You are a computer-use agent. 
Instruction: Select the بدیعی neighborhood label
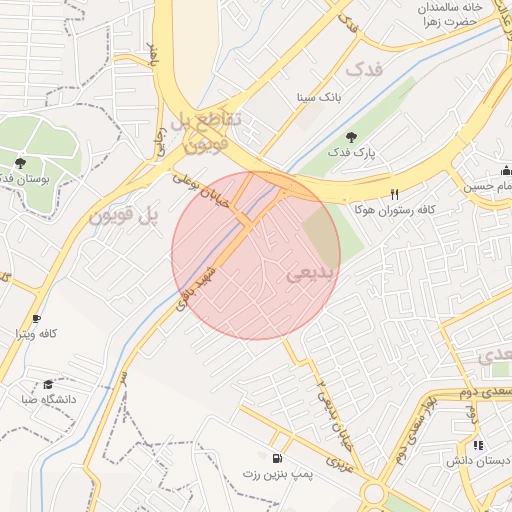[310, 275]
